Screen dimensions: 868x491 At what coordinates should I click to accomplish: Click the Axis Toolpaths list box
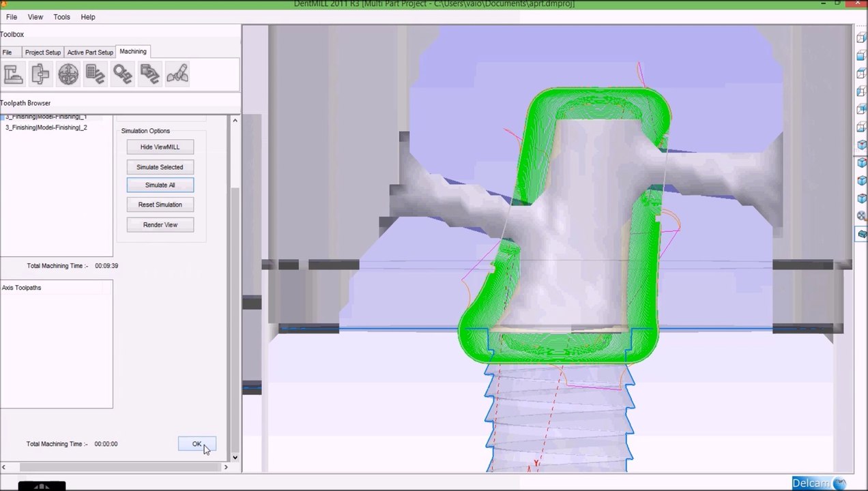pyautogui.click(x=56, y=344)
